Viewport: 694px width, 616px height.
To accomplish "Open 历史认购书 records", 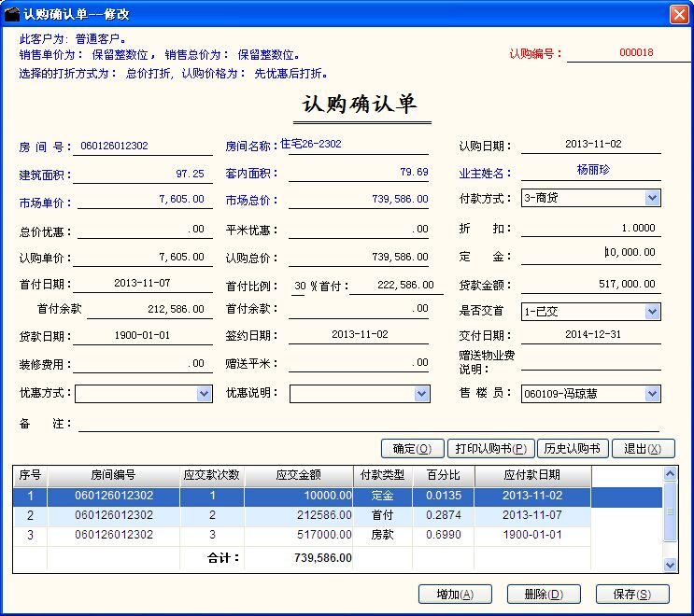I will pos(575,449).
